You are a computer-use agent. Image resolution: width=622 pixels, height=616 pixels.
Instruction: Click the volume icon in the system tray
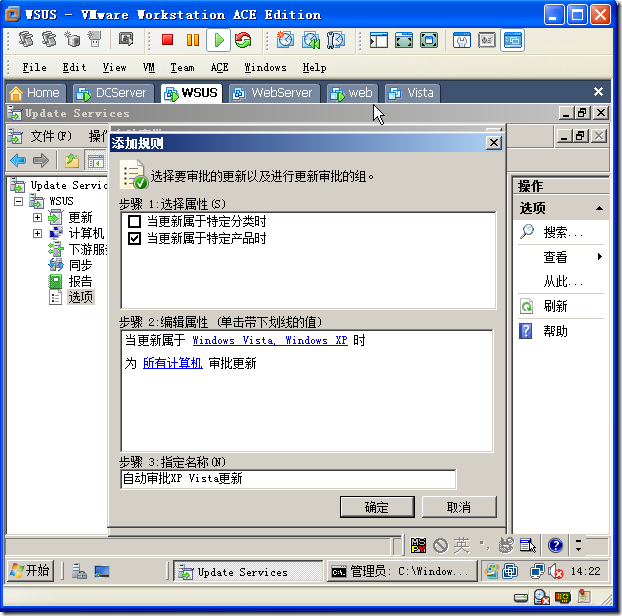pyautogui.click(x=555, y=571)
